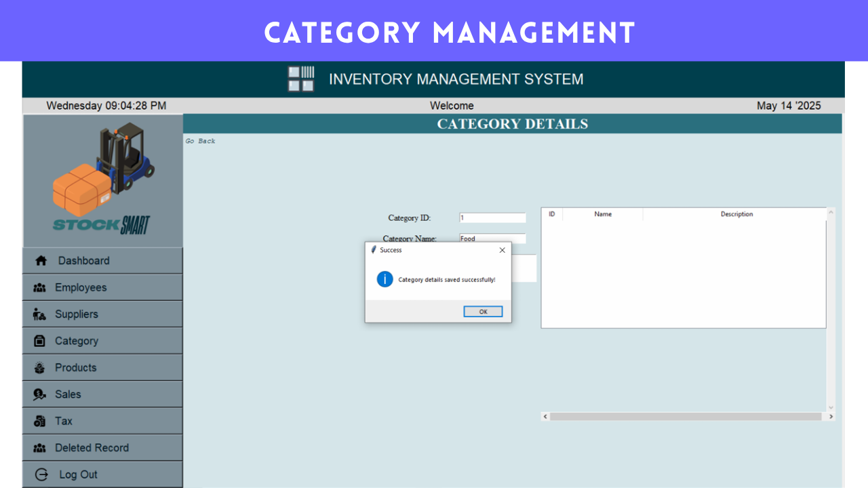Click the Employees group icon
This screenshot has width=868, height=488.
(x=39, y=287)
